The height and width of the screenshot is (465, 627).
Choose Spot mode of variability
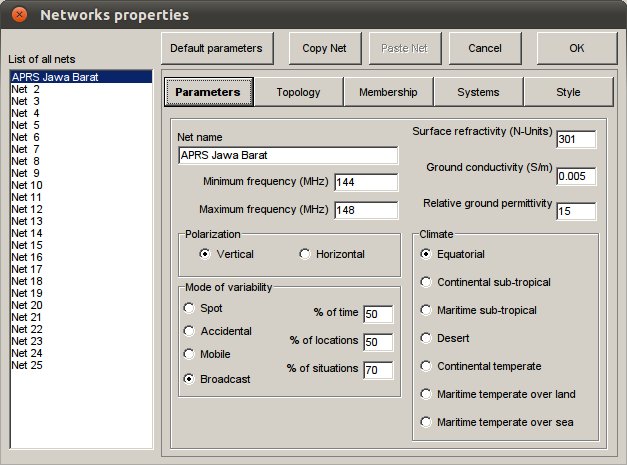188,308
